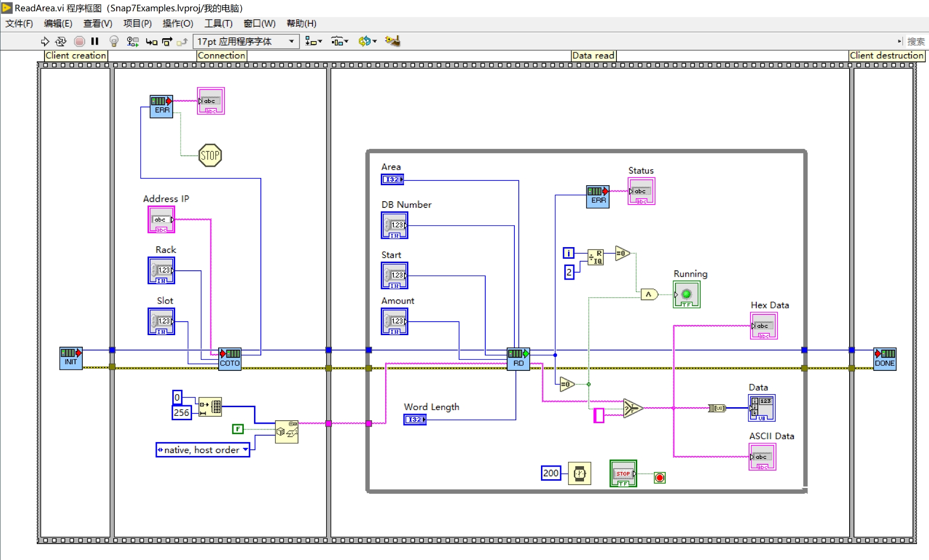Click the STOP boolean terminal in loop

click(x=623, y=473)
